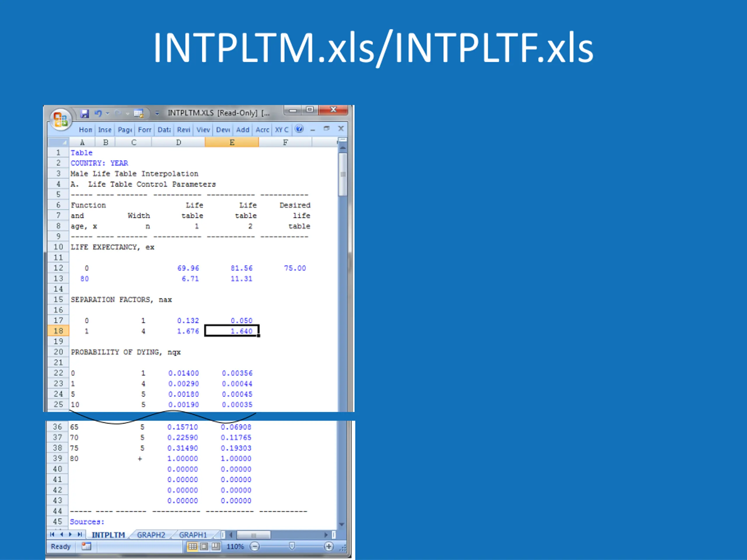Open the Data ribbon tab

[x=164, y=129]
